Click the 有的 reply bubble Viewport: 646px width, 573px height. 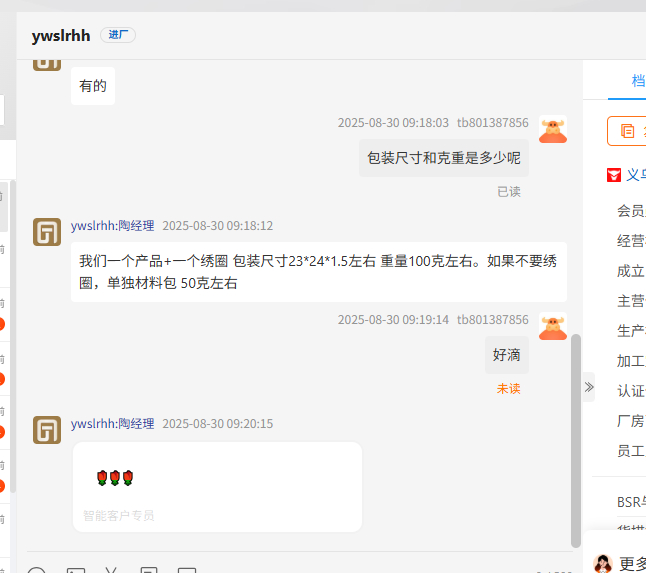(x=93, y=86)
